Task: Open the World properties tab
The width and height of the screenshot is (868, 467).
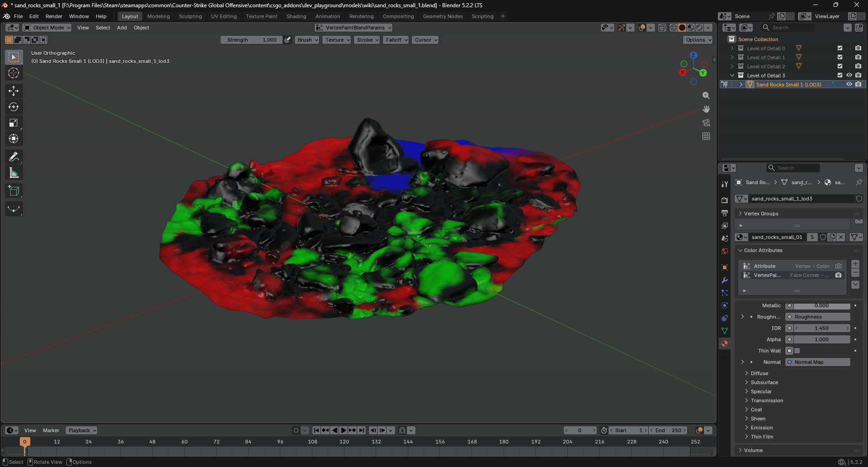Action: 725,251
